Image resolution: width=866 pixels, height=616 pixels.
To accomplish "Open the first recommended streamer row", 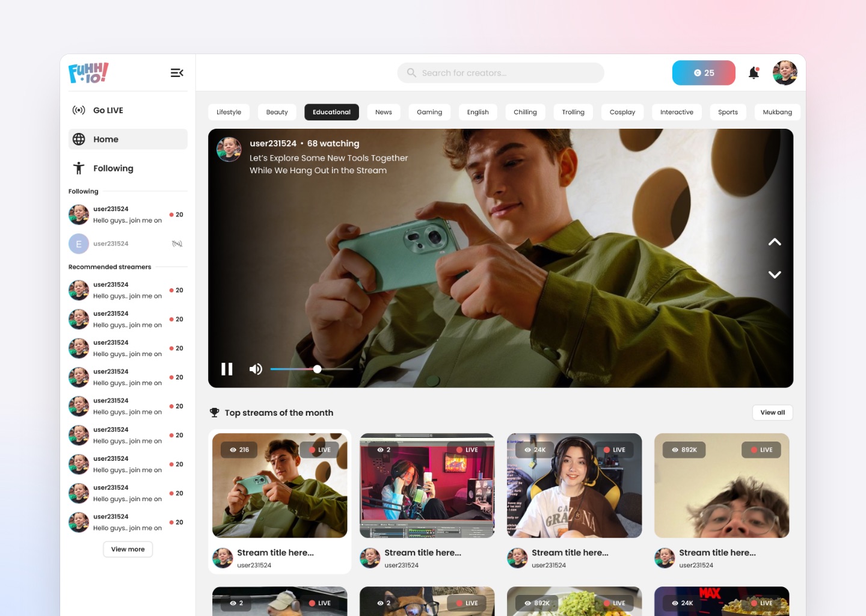I will click(x=127, y=290).
